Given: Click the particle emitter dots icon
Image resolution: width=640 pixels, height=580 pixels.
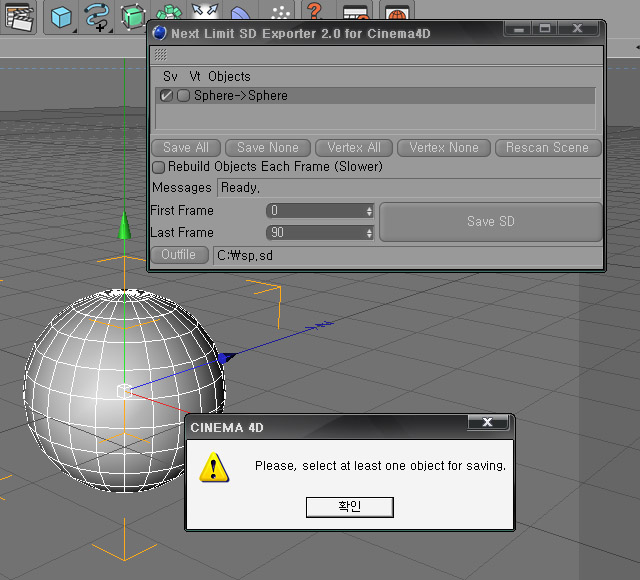Looking at the screenshot, I should (280, 12).
